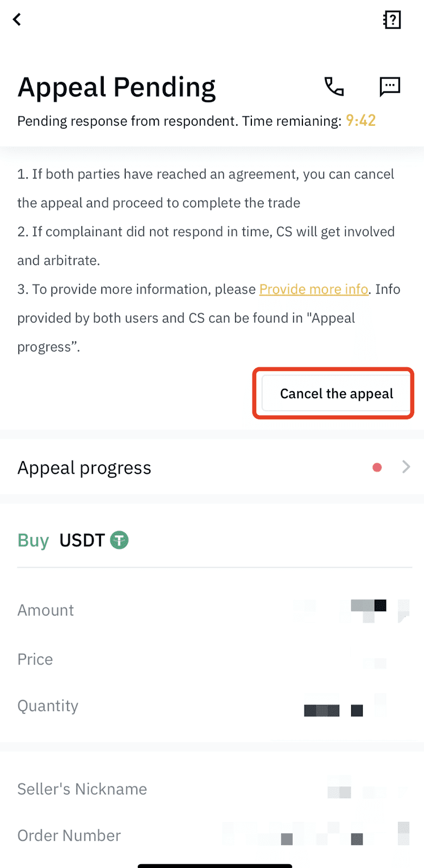
Task: Expand Appeal progress chevron arrow
Action: [406, 467]
